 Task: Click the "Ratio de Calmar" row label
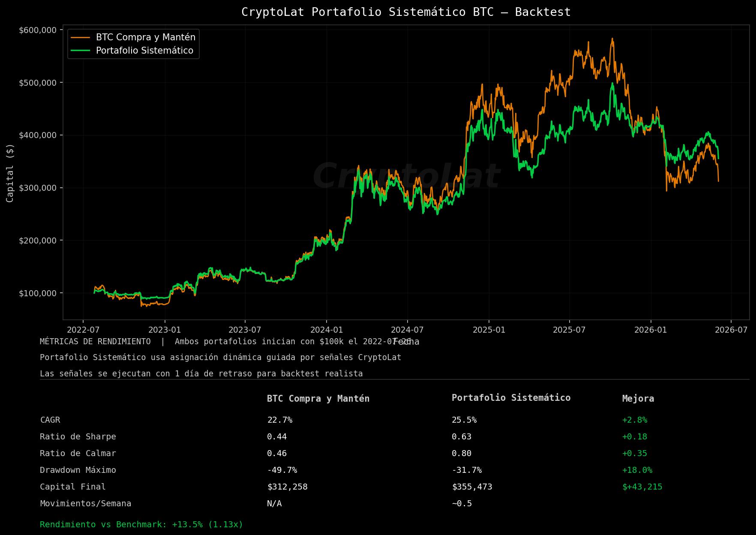tap(78, 454)
